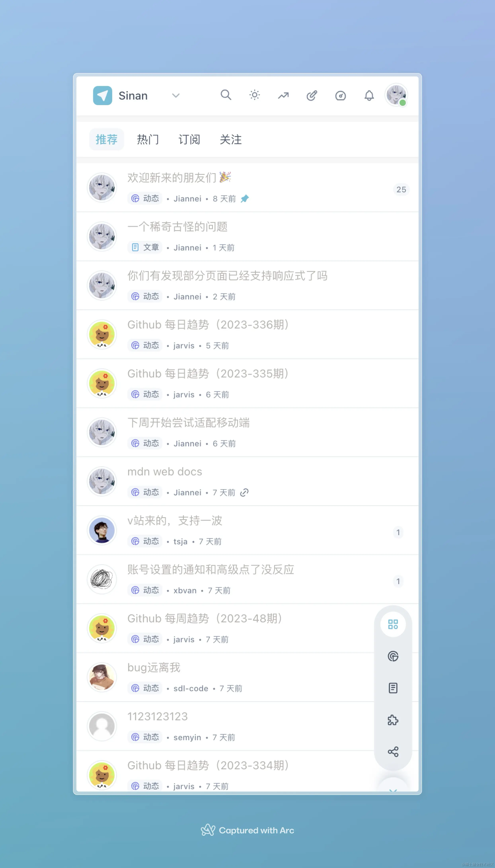
Task: Click the user avatar in top bar
Action: coord(396,95)
